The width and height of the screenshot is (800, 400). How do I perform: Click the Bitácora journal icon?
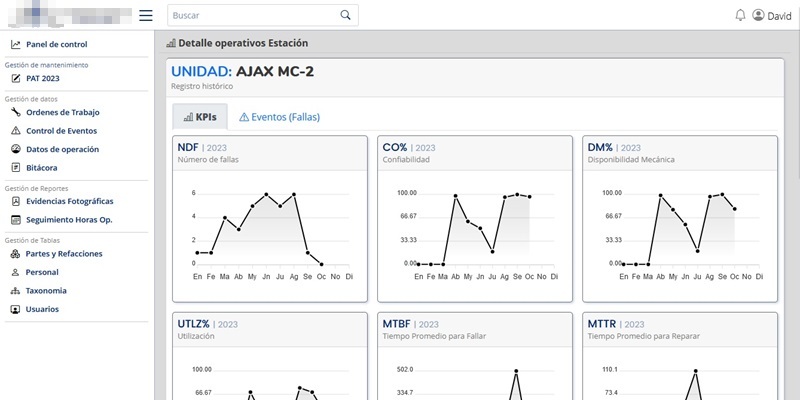coord(16,168)
